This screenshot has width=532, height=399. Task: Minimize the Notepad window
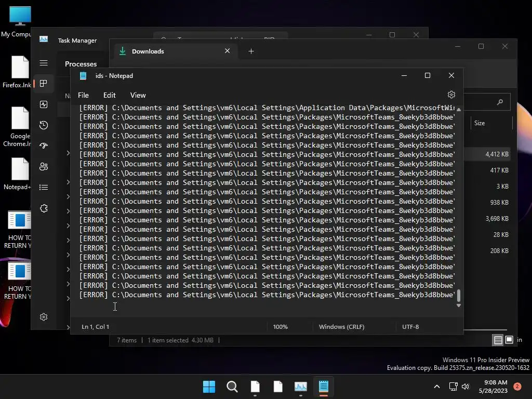tap(404, 76)
